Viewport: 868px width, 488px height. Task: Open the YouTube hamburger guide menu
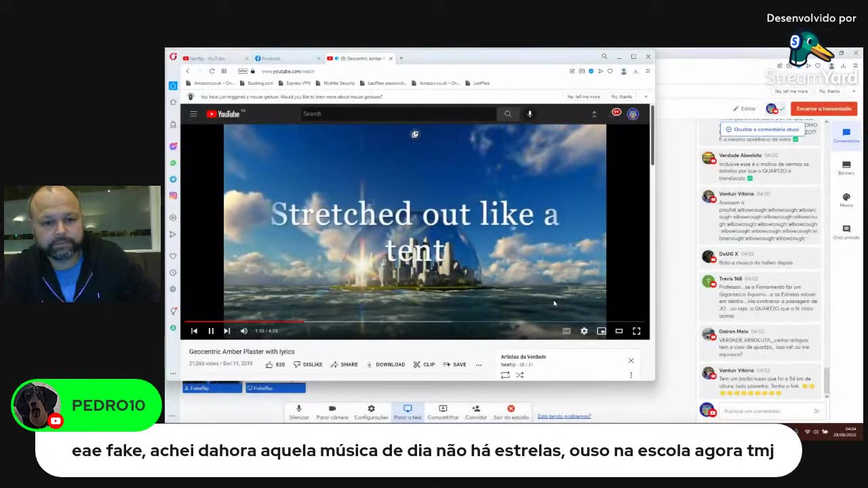click(x=193, y=114)
